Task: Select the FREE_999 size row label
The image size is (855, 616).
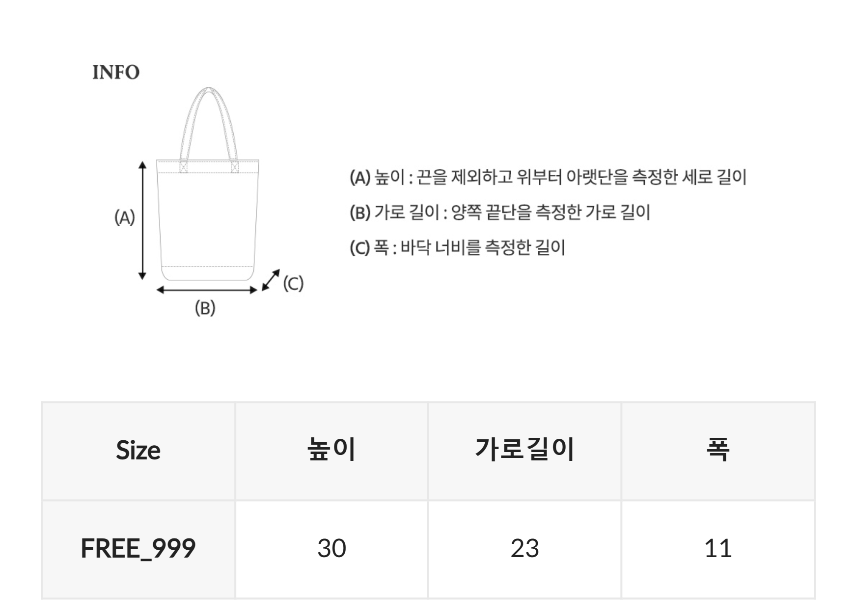Action: click(x=138, y=548)
